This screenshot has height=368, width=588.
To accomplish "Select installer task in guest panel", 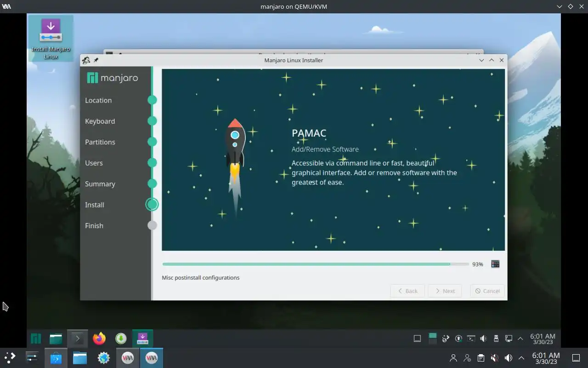I will 142,339.
